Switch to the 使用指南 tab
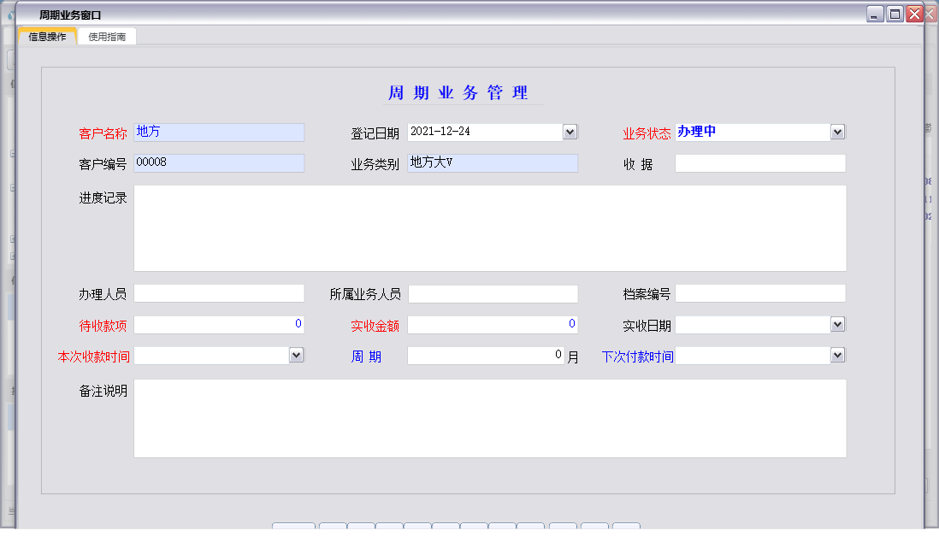Screen dimensions: 939x560 point(105,36)
